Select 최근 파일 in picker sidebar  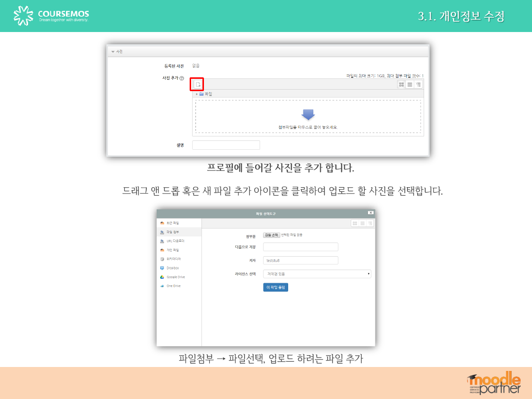tap(172, 223)
